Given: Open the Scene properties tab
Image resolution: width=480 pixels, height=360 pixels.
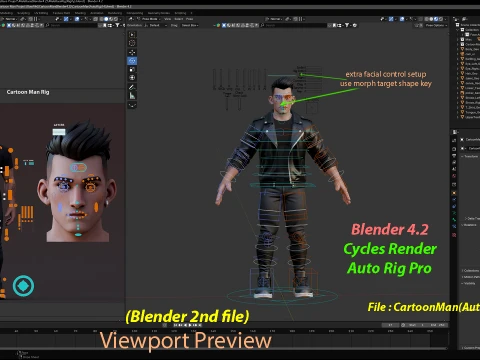Looking at the screenshot, I should coord(454,169).
